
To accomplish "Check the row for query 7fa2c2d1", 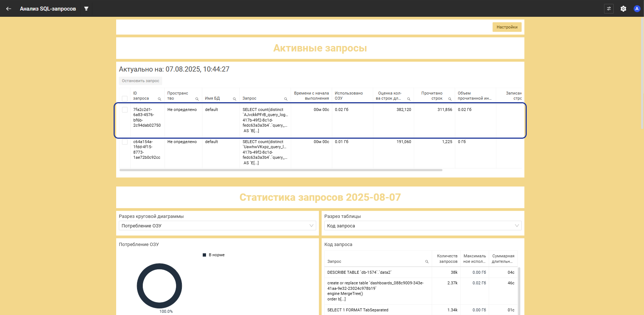I will pos(125,110).
